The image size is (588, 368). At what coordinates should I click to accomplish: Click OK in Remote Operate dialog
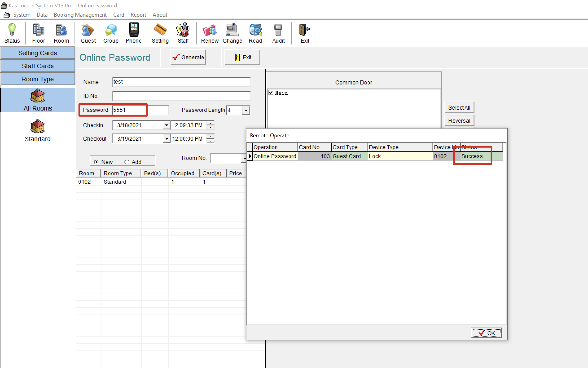(486, 333)
